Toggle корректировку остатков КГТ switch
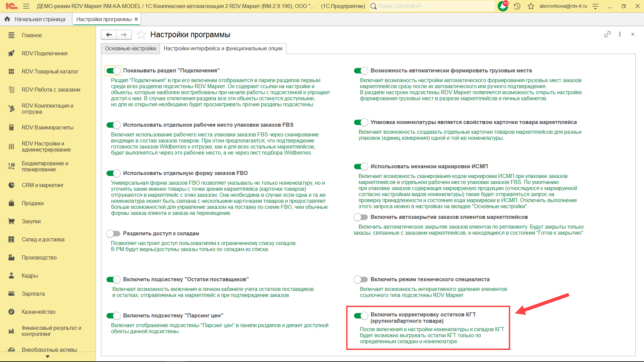Screen dimensions: 644x362 (x=361, y=315)
